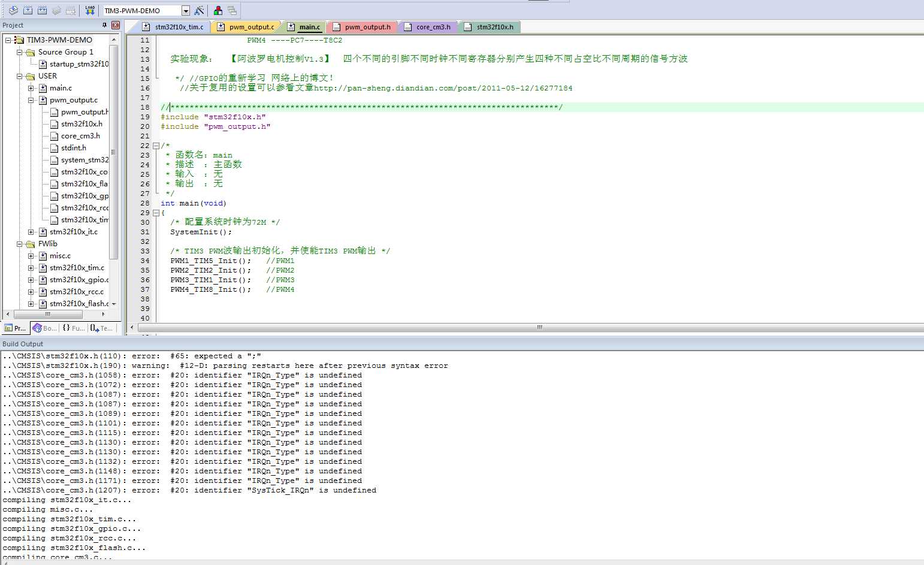Image resolution: width=924 pixels, height=565 pixels.
Task: Collapse the pwm_output.c dependencies node
Action: [31, 100]
